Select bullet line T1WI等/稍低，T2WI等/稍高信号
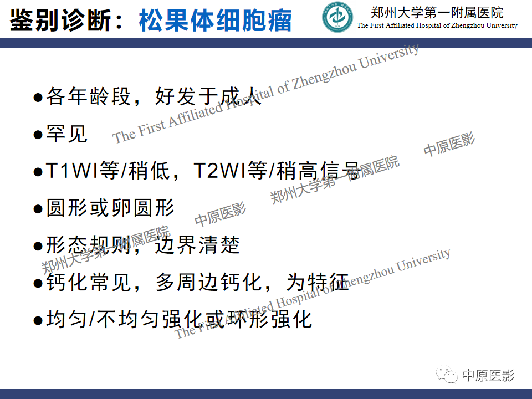The image size is (532, 399). click(x=197, y=170)
